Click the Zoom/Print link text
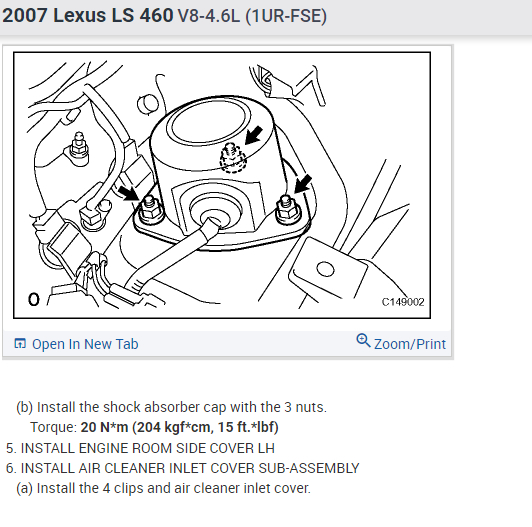 [x=410, y=344]
